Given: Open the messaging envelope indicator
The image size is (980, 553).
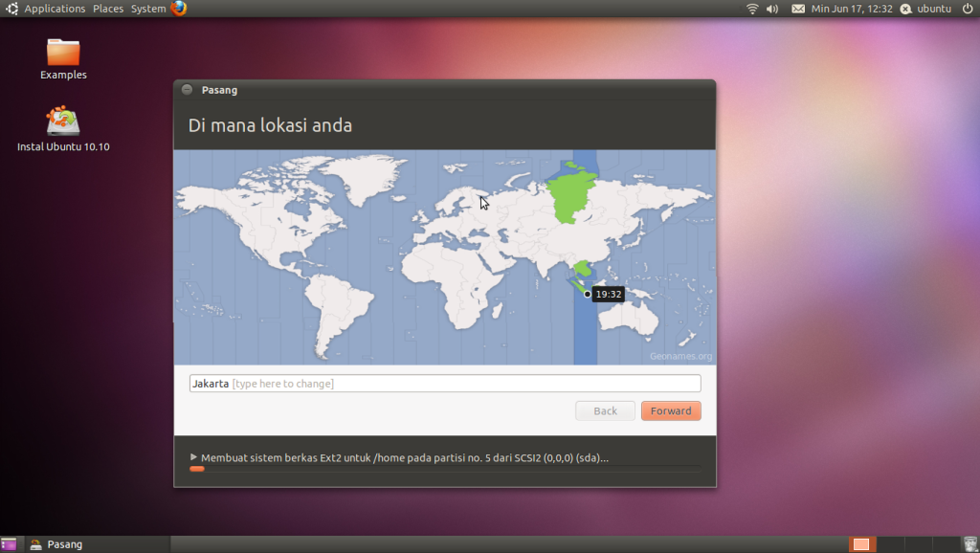Looking at the screenshot, I should 797,9.
